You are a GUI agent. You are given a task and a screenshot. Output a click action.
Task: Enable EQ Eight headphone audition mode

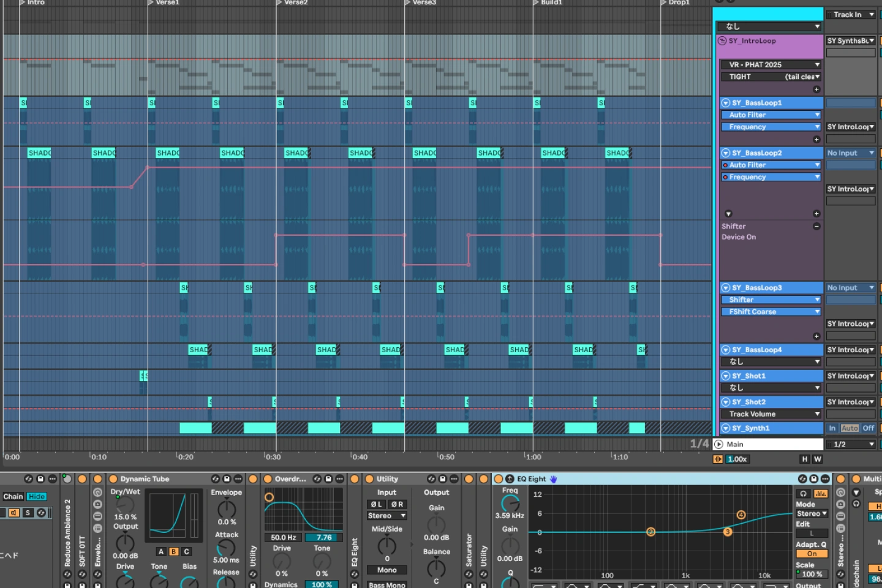[x=803, y=494]
